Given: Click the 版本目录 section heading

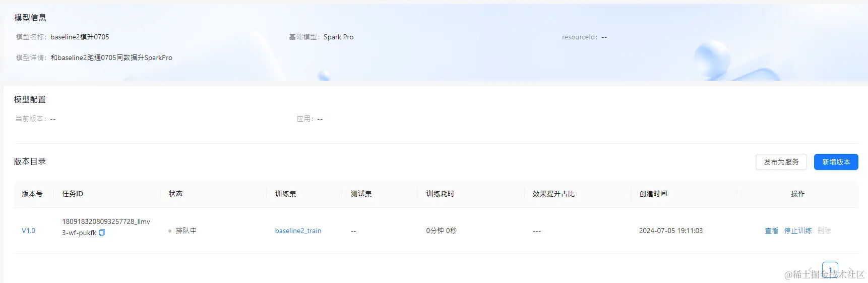Looking at the screenshot, I should [x=30, y=161].
